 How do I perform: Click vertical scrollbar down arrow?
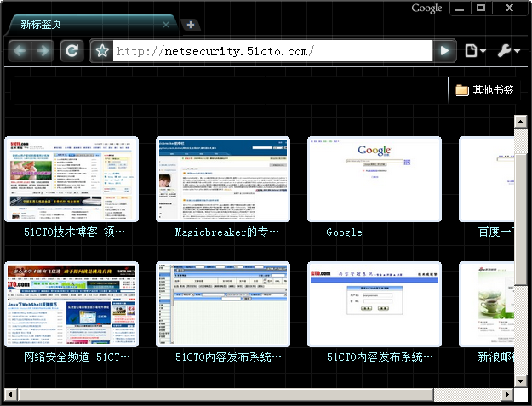[520, 380]
